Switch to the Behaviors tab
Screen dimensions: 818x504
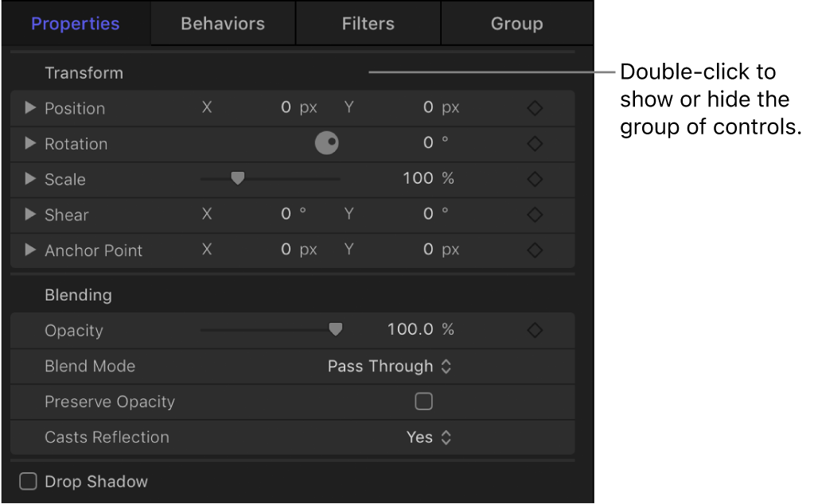(x=223, y=23)
